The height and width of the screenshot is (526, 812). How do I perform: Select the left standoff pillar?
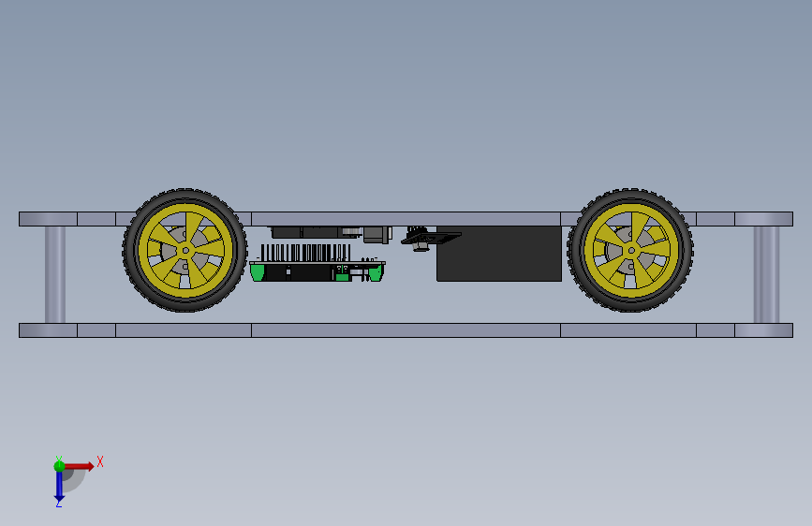tap(55, 274)
